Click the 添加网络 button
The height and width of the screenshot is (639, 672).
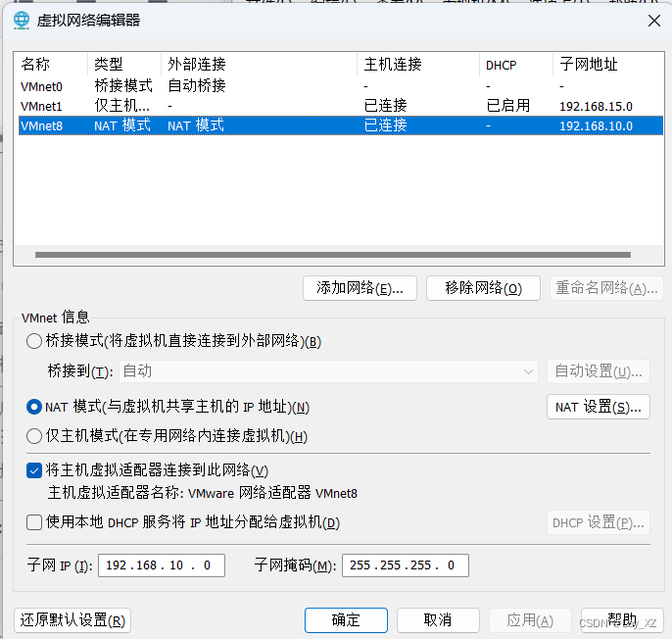(360, 288)
